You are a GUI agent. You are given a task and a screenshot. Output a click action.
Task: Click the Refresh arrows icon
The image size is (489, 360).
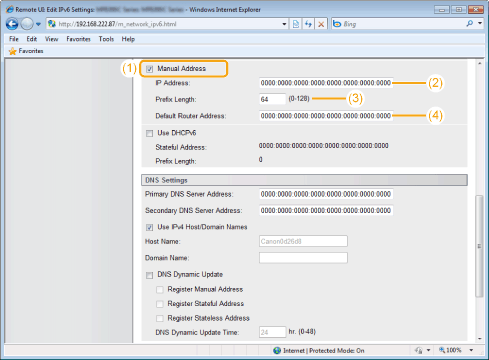[x=308, y=24]
